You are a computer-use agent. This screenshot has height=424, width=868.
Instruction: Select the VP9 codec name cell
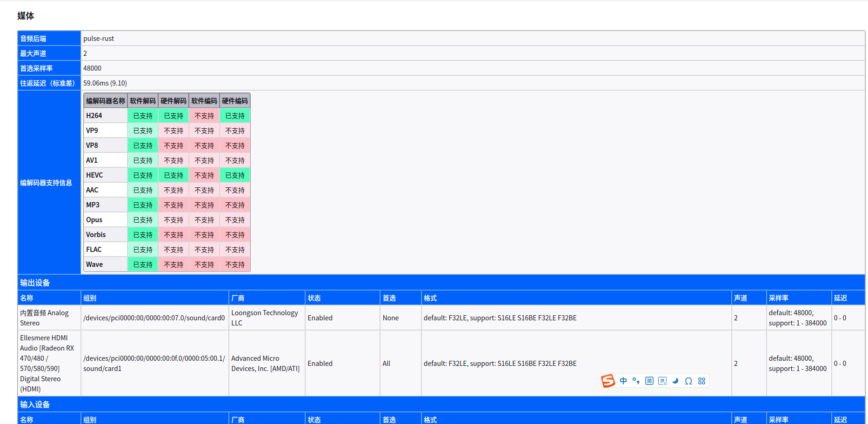coord(106,131)
